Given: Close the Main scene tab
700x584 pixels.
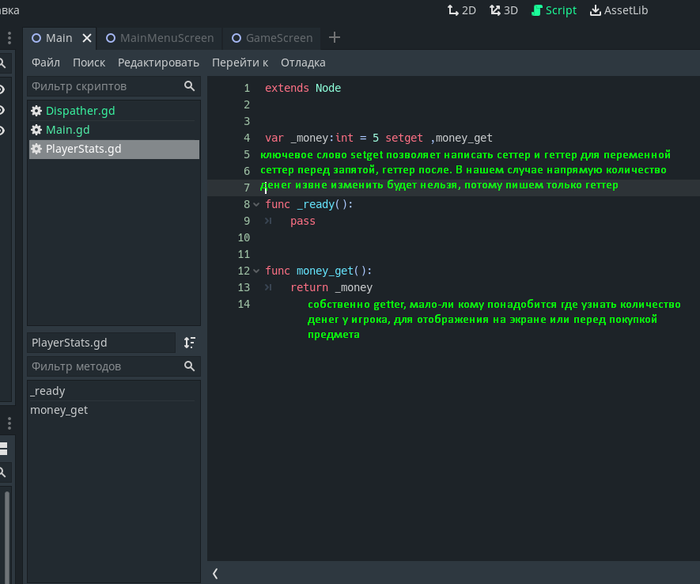Looking at the screenshot, I should click(87, 38).
